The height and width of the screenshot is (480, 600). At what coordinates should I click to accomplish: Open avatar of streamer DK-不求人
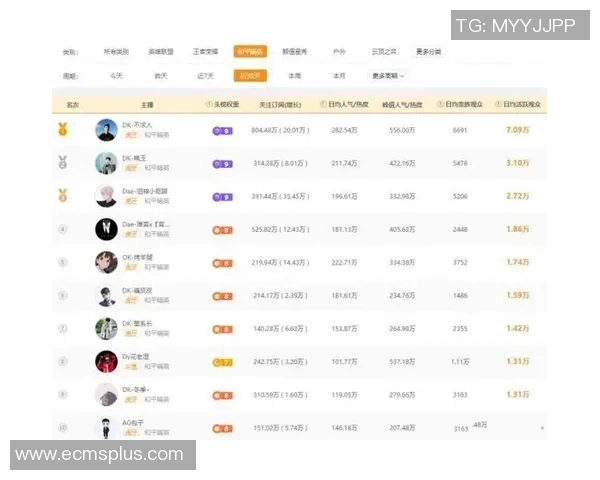(x=106, y=130)
